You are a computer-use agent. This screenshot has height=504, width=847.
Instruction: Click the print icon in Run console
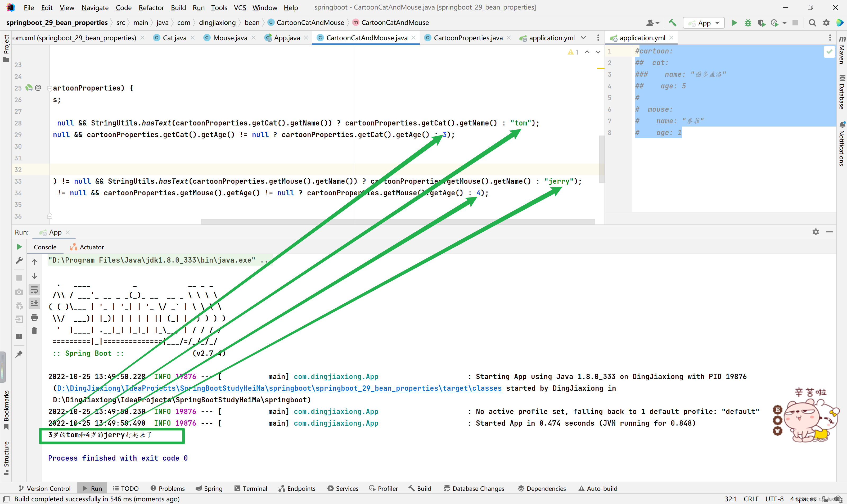click(34, 318)
